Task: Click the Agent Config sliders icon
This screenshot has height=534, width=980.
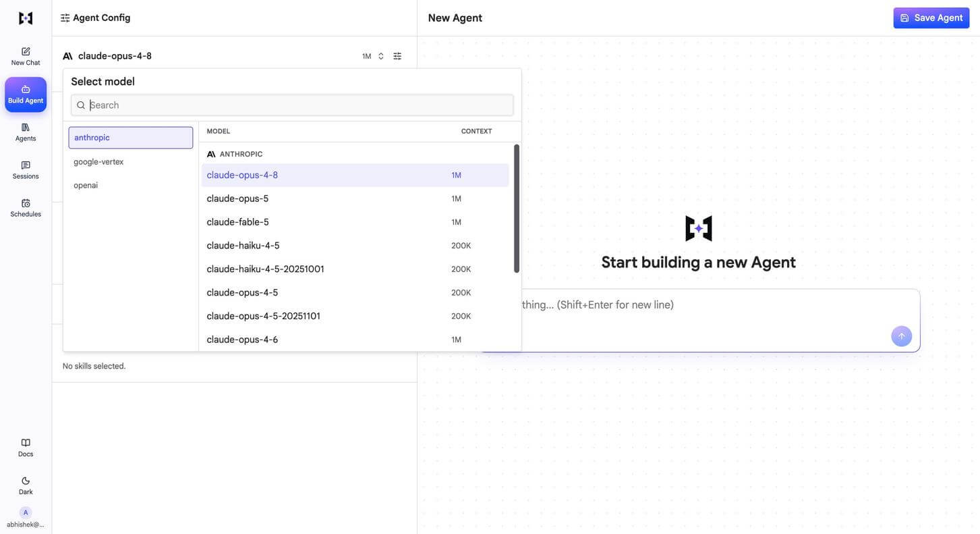Action: tap(65, 18)
